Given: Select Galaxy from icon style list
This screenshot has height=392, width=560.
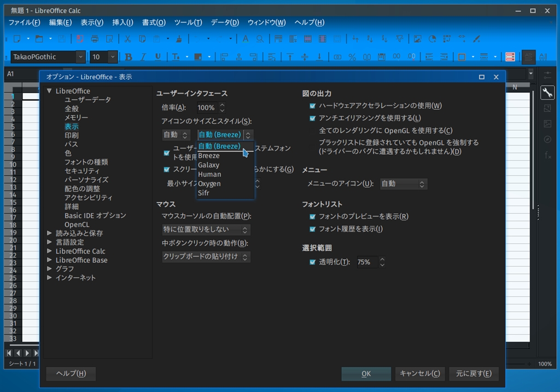Looking at the screenshot, I should tap(225, 165).
